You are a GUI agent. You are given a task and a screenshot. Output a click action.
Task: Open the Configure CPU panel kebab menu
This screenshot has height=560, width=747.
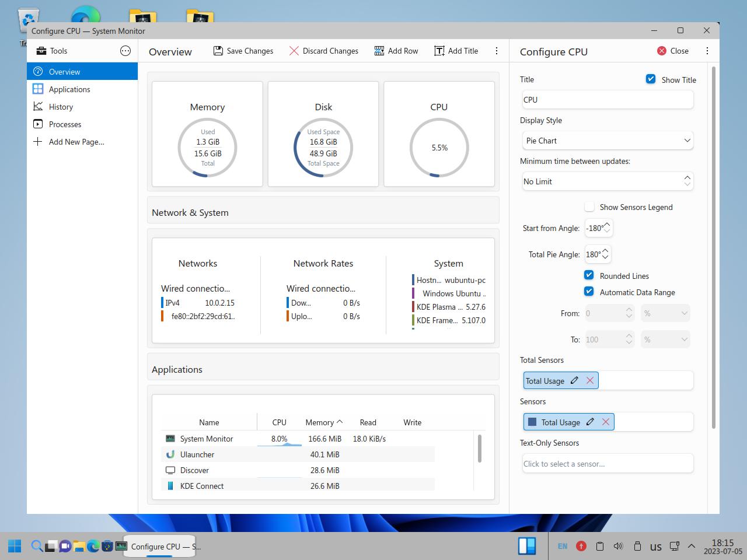pyautogui.click(x=707, y=51)
